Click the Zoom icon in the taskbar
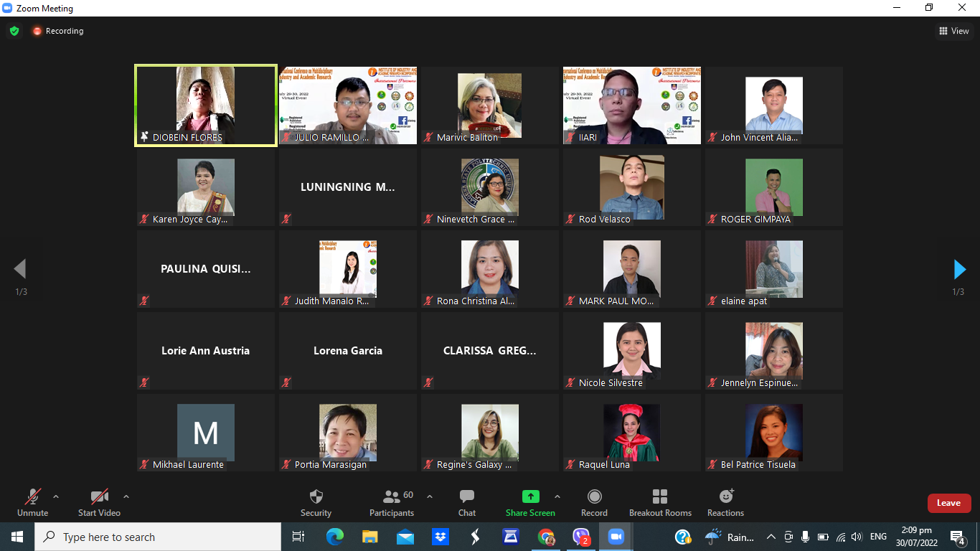This screenshot has height=551, width=980. click(x=616, y=537)
